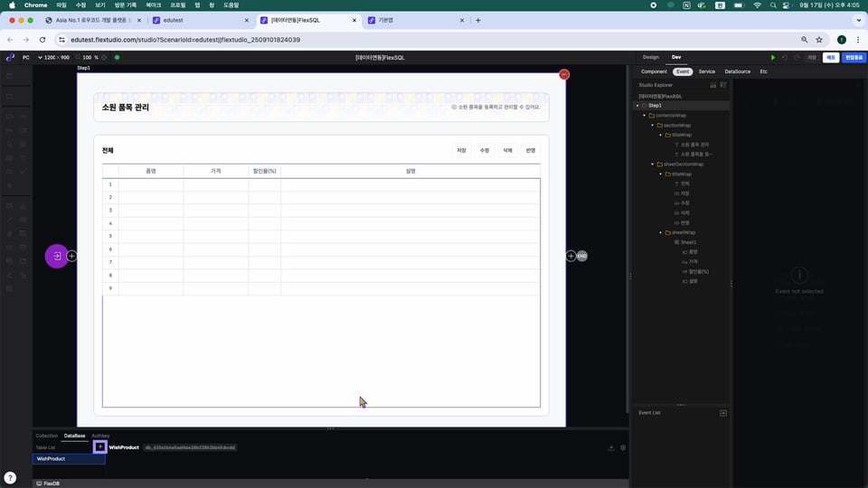Click the 반영 button above the sheet
Image resolution: width=868 pixels, height=488 pixels.
[x=531, y=151]
